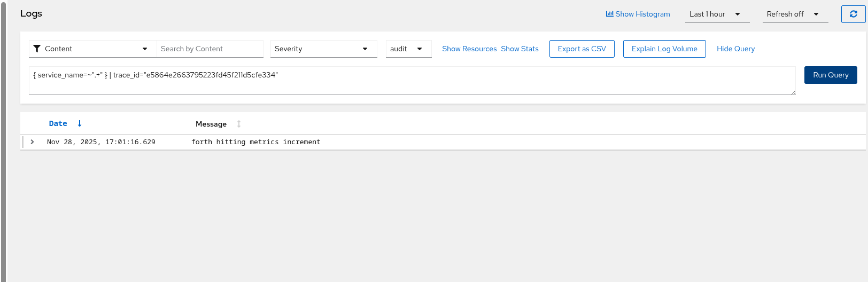Expand the Nov 28 log row
868x282 pixels.
point(33,142)
